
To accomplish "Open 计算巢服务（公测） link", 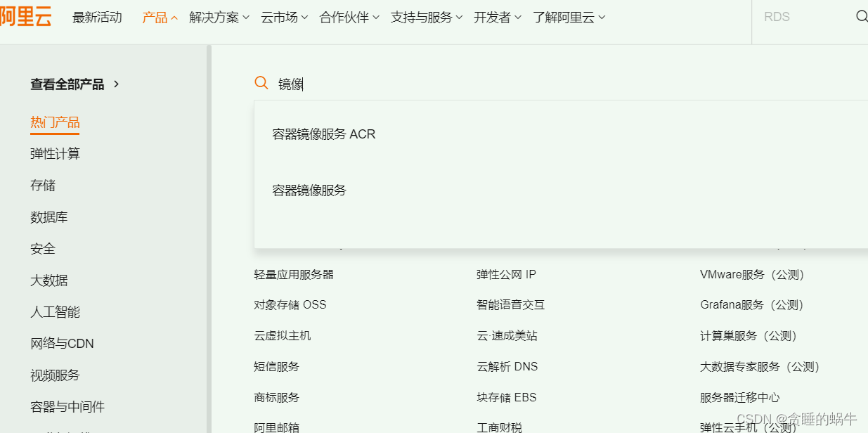I will (x=749, y=335).
